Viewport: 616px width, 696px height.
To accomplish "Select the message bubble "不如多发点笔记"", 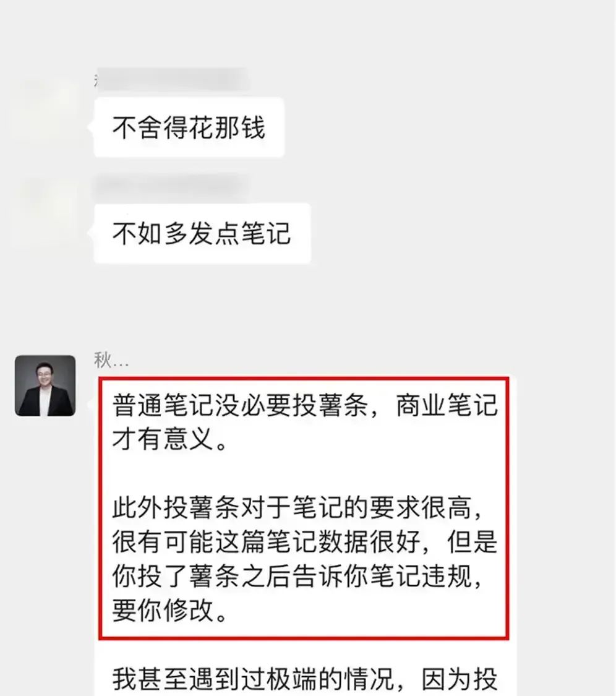I will click(x=202, y=233).
